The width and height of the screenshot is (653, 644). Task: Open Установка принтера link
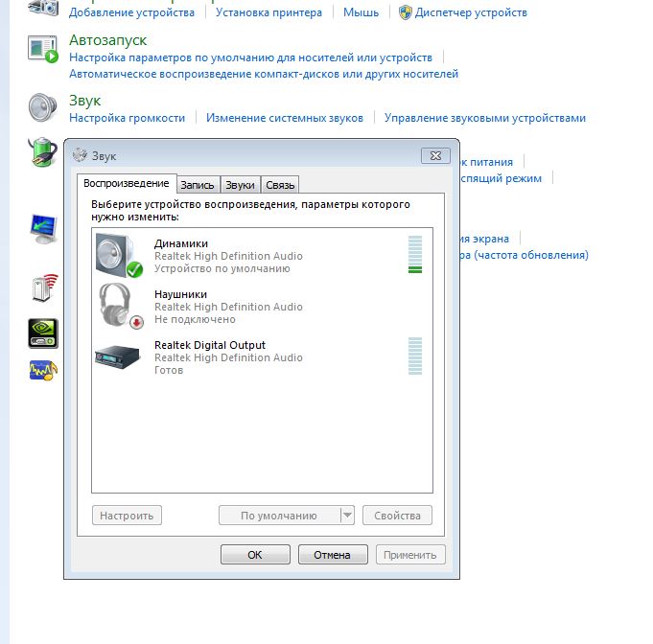268,12
